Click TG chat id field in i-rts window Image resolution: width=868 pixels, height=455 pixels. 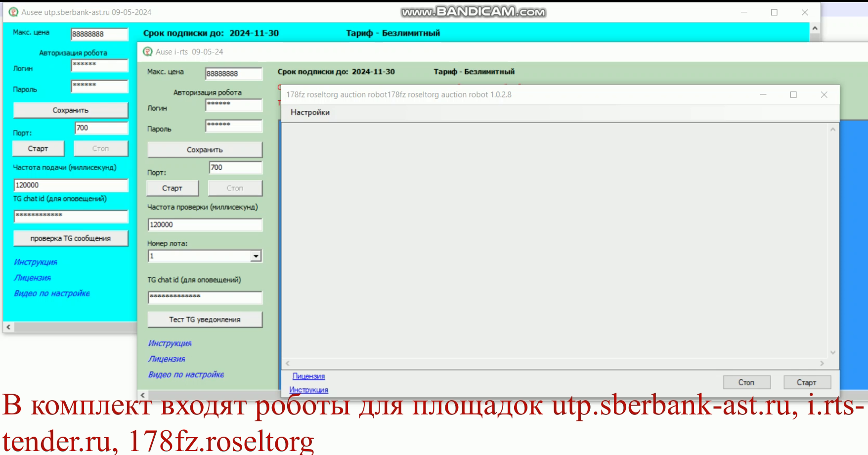(205, 297)
